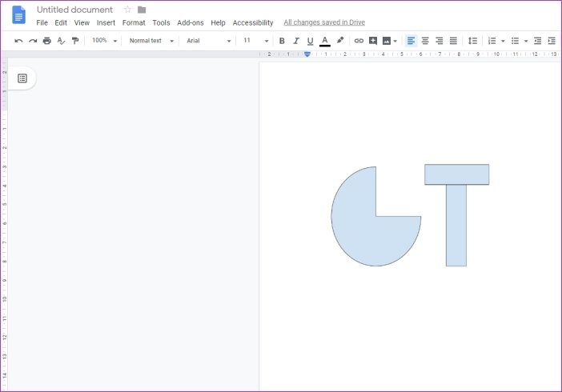Image resolution: width=562 pixels, height=392 pixels.
Task: Open the Insert menu
Action: click(x=106, y=22)
